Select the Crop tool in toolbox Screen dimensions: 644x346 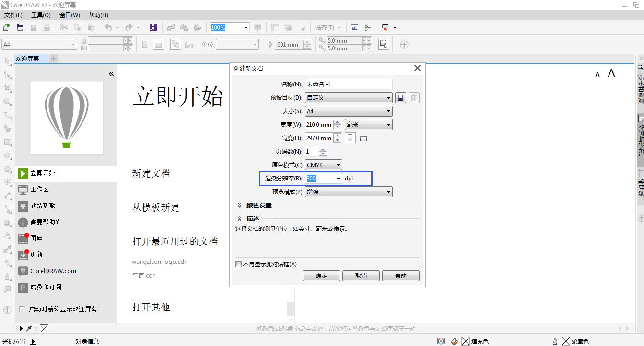7,88
